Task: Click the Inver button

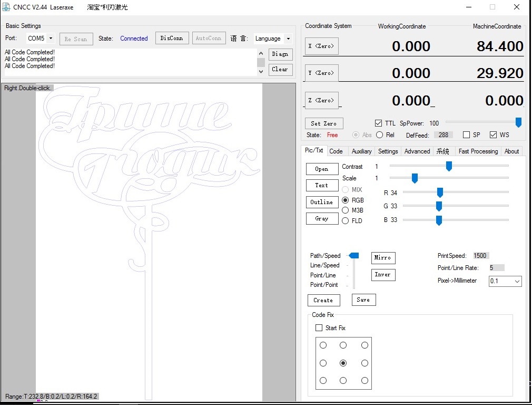Action: click(383, 275)
